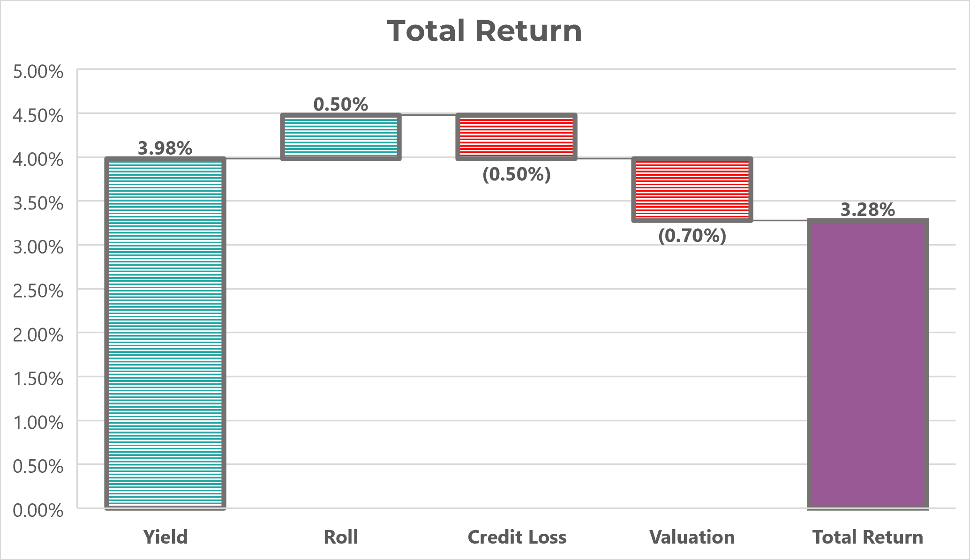Viewport: 970px width, 560px height.
Task: Click the "Roll" category axis label
Action: point(341,537)
